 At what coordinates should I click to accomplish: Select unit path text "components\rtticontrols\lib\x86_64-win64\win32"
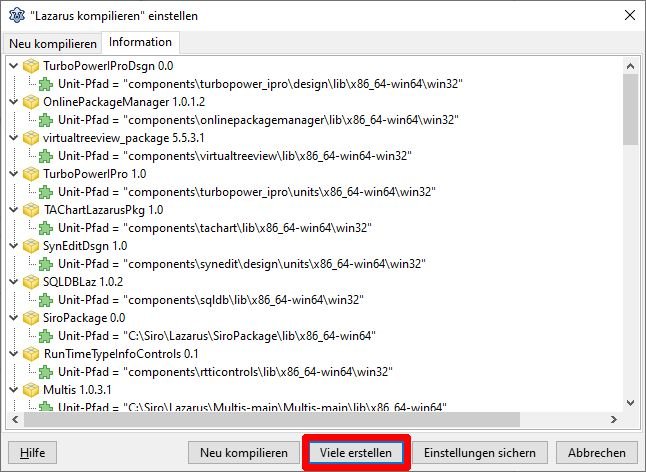click(258, 372)
